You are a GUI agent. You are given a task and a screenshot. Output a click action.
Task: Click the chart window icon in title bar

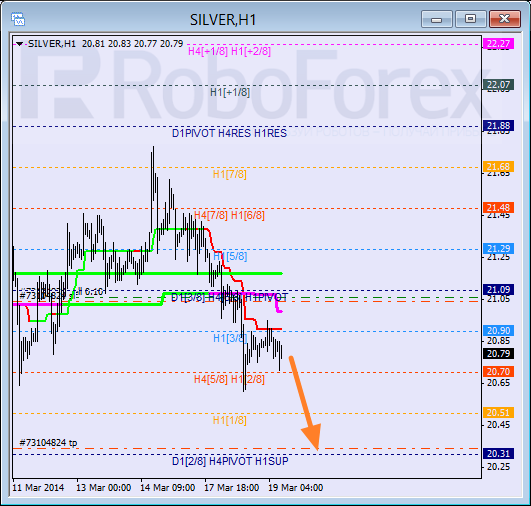[18, 19]
